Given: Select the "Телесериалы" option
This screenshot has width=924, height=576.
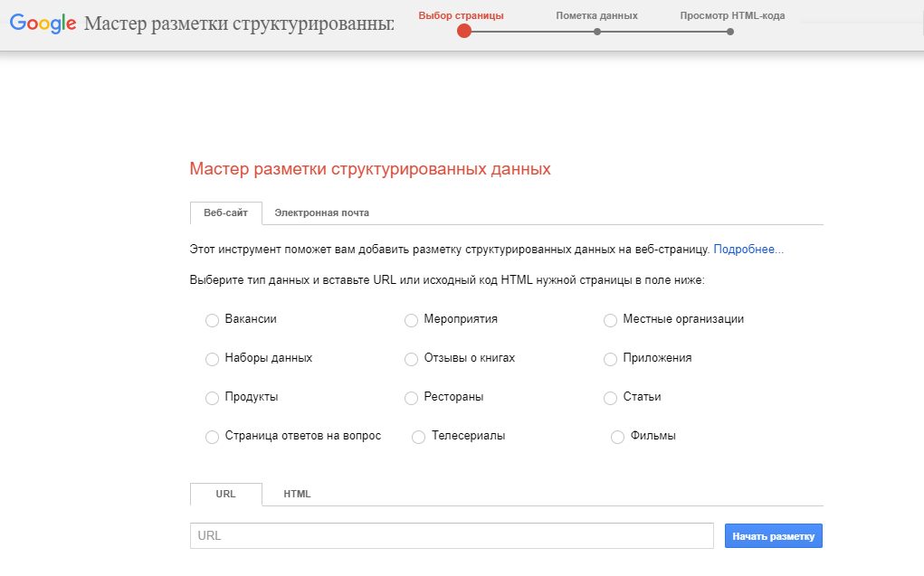Looking at the screenshot, I should click(418, 436).
